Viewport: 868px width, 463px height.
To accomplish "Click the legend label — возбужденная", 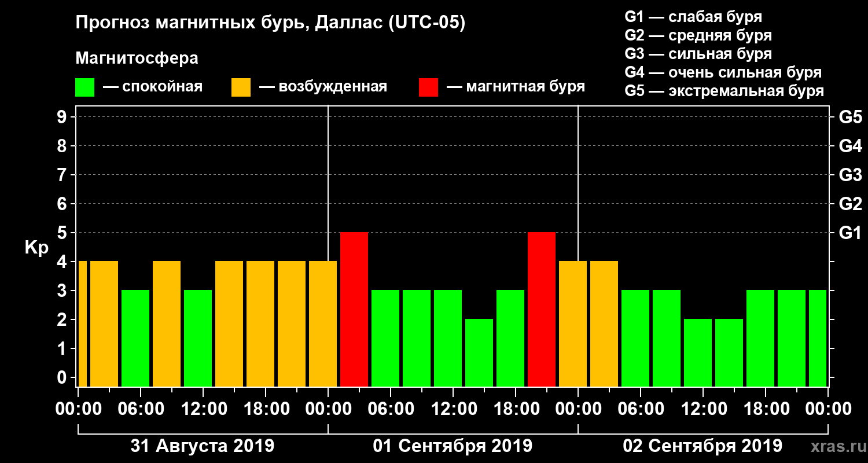I will click(x=323, y=87).
